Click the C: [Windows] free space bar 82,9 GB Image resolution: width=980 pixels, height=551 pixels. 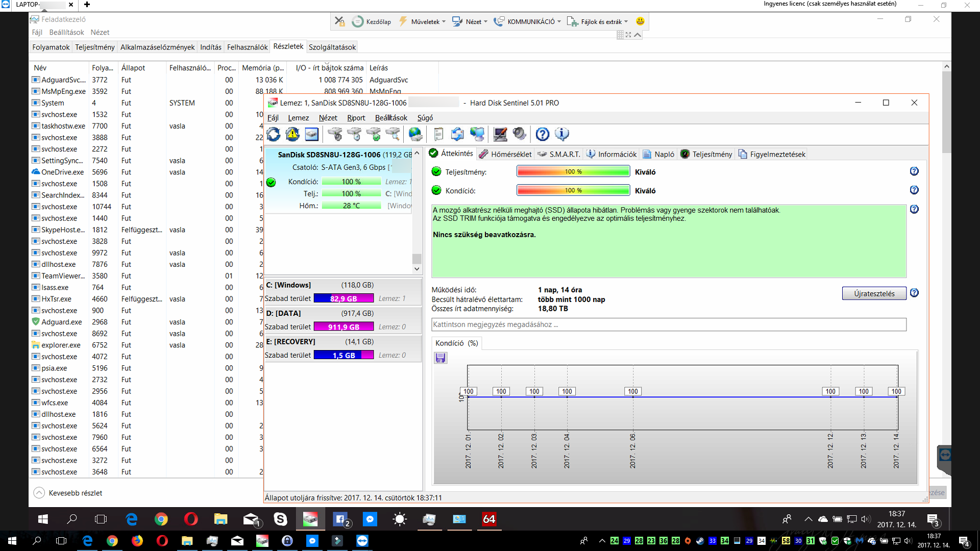click(x=344, y=298)
